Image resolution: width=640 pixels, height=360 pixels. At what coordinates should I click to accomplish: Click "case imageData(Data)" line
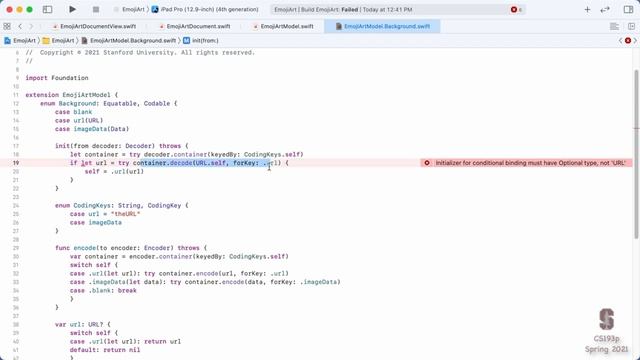(x=92, y=129)
